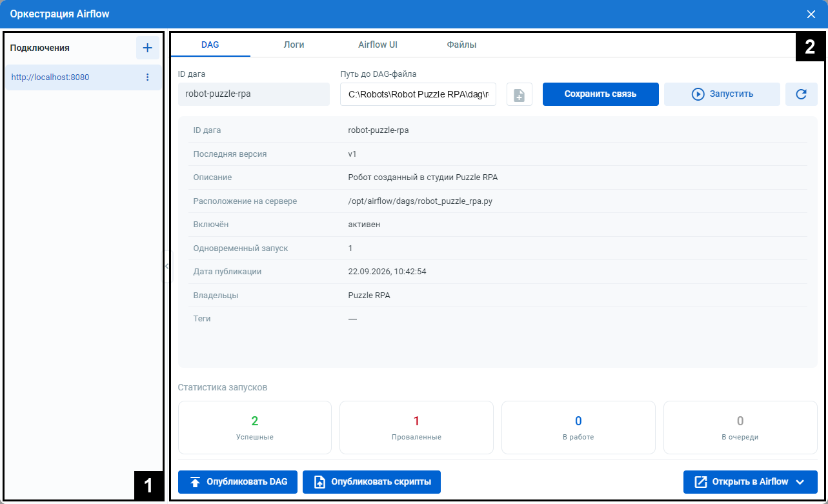Click the Путь до DAG-файла input field

click(x=418, y=94)
